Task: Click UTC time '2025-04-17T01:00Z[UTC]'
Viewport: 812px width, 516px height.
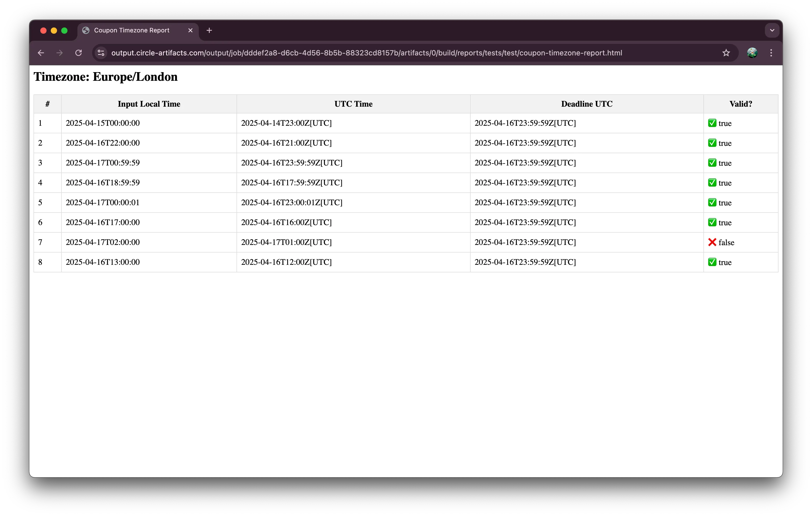Action: tap(286, 242)
